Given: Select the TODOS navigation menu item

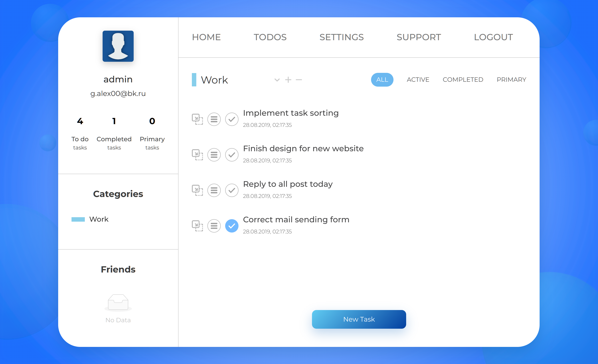Looking at the screenshot, I should (271, 37).
